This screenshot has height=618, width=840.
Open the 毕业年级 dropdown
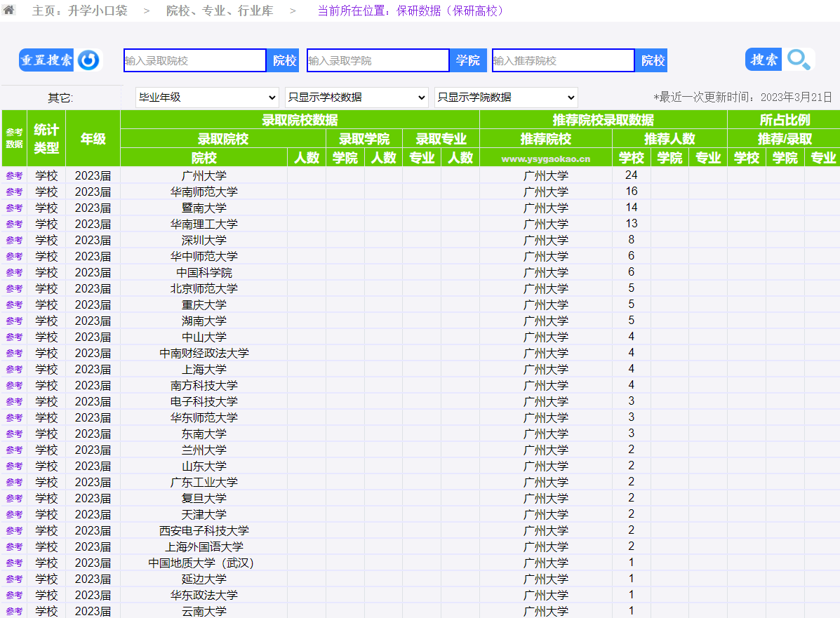207,98
